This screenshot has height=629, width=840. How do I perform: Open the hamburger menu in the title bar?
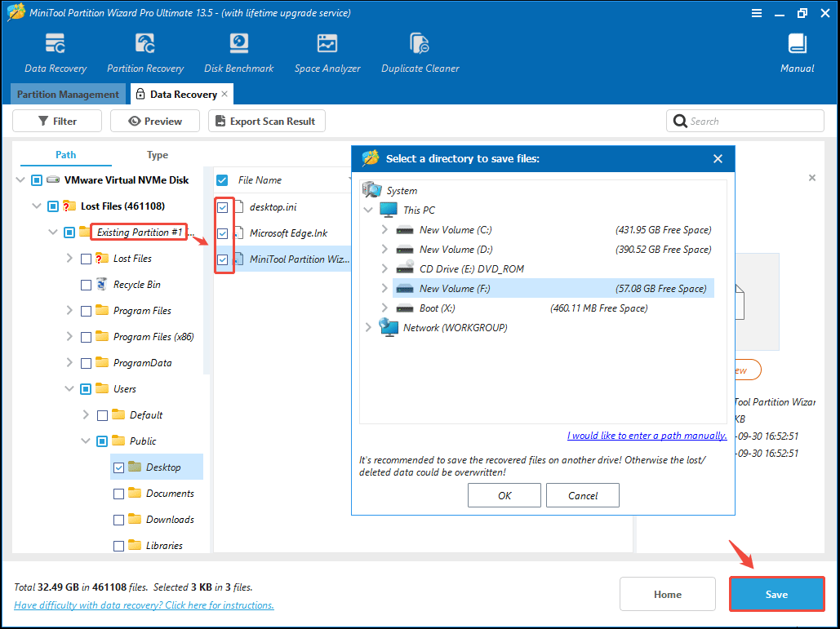(756, 13)
